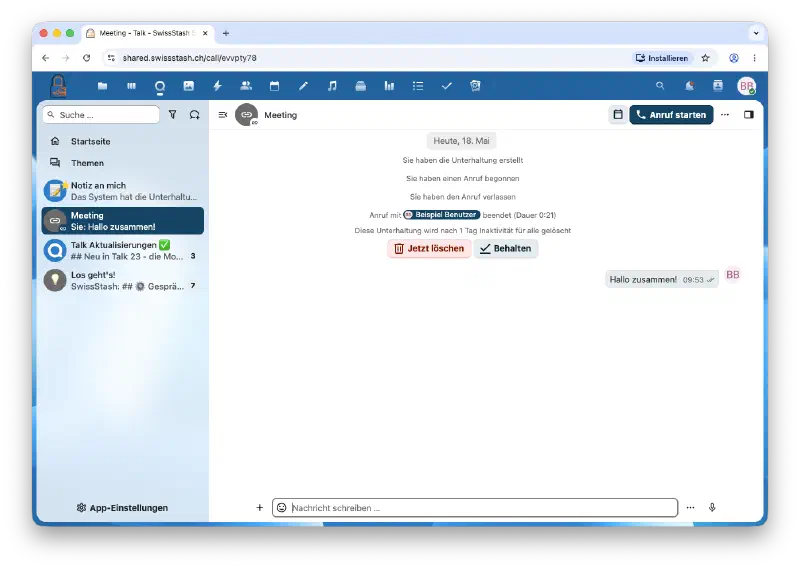Open the Talk app icon in top bar
This screenshot has width=800, height=569.
(x=160, y=86)
